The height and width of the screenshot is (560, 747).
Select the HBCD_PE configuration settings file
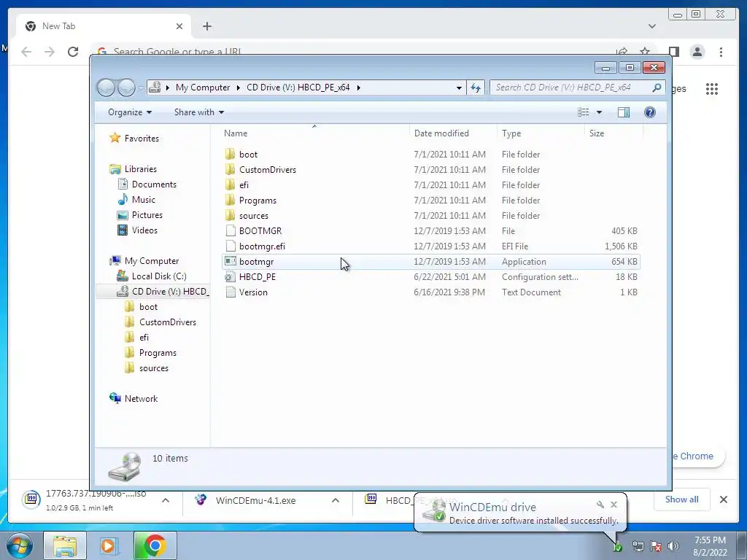[258, 276]
